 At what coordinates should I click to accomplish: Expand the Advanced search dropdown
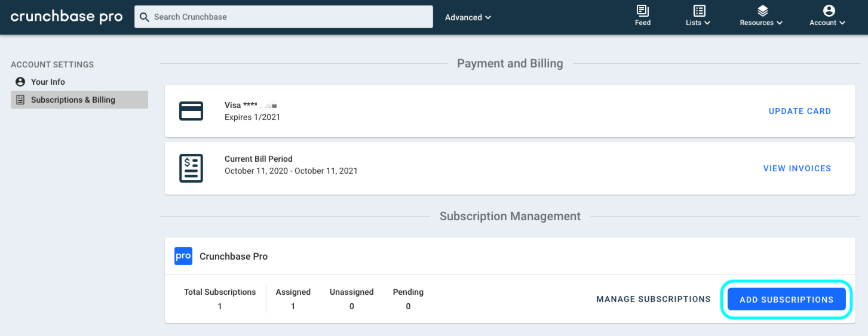(468, 17)
